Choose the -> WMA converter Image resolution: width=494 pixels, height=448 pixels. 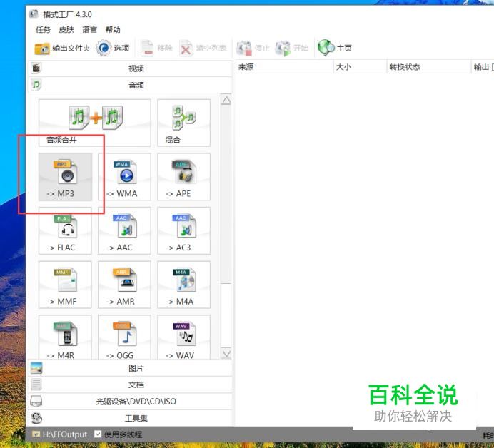click(x=124, y=177)
